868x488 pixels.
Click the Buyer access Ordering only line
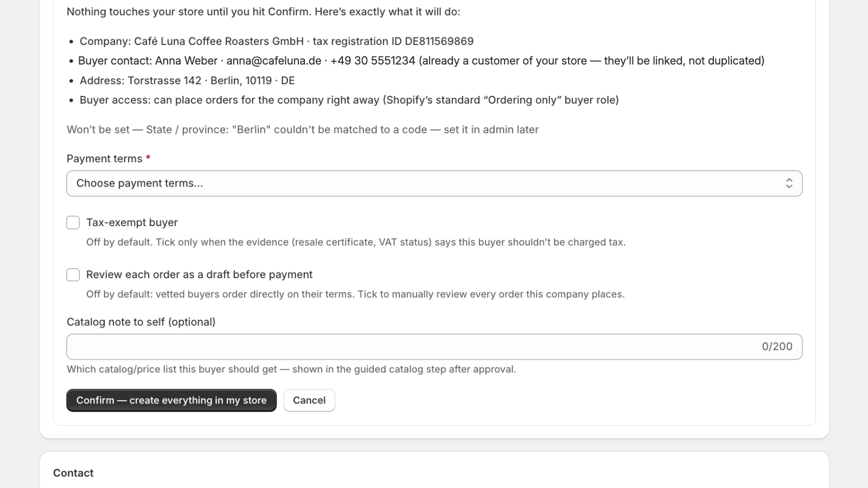point(349,100)
